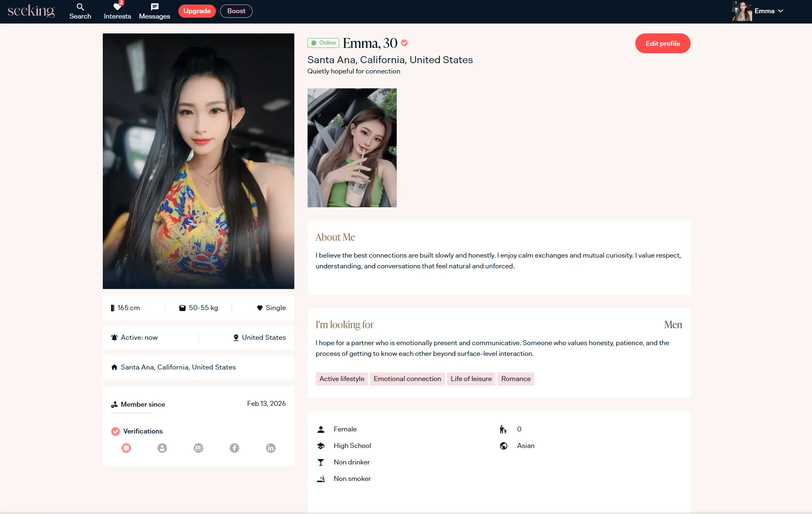Select the Life of leisure tag

471,379
